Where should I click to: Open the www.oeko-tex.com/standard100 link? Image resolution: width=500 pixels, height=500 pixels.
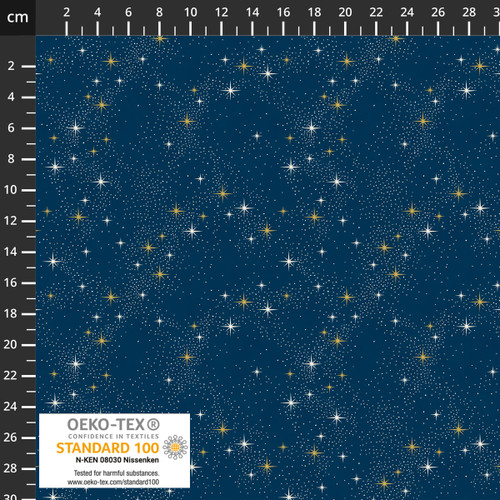(x=113, y=482)
